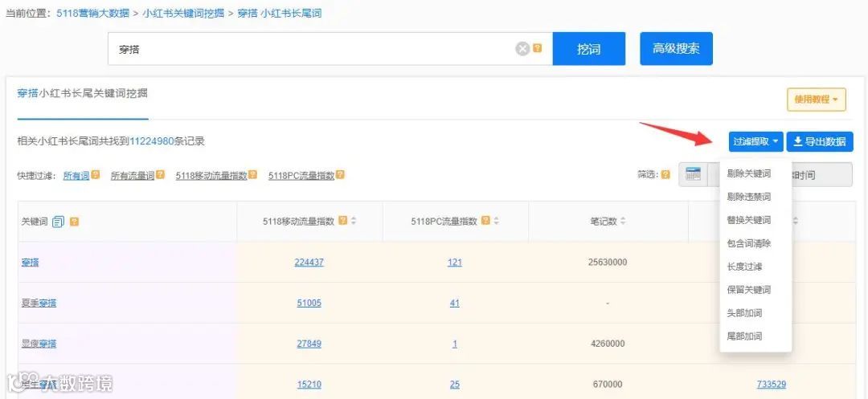Click help icon beside 所有词 filter
The width and height of the screenshot is (868, 399).
click(95, 175)
